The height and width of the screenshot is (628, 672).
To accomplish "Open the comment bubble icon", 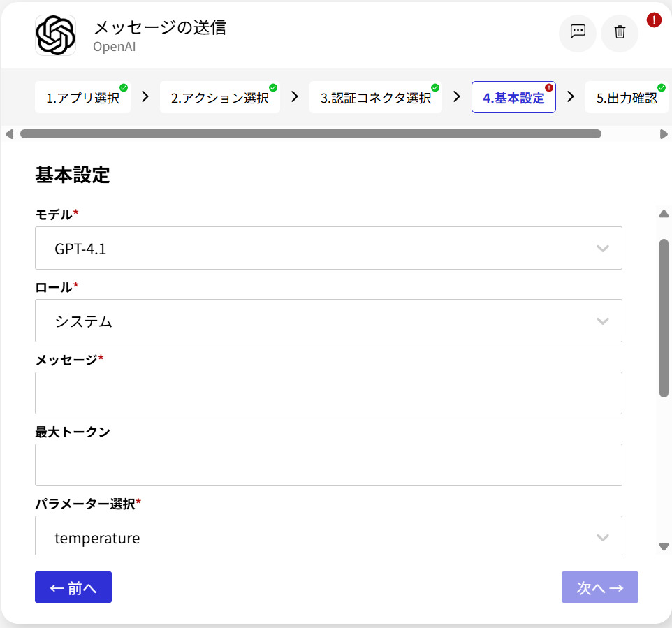I will (x=578, y=32).
